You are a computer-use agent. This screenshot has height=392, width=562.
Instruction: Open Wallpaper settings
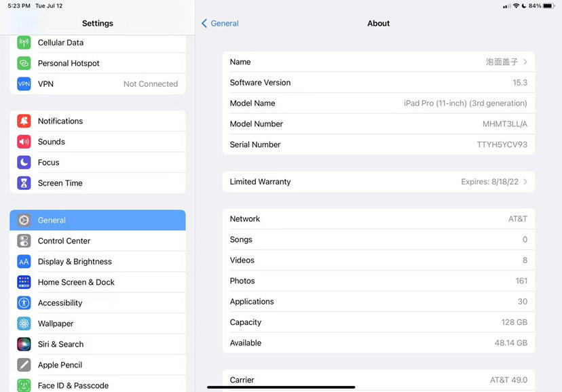click(98, 324)
